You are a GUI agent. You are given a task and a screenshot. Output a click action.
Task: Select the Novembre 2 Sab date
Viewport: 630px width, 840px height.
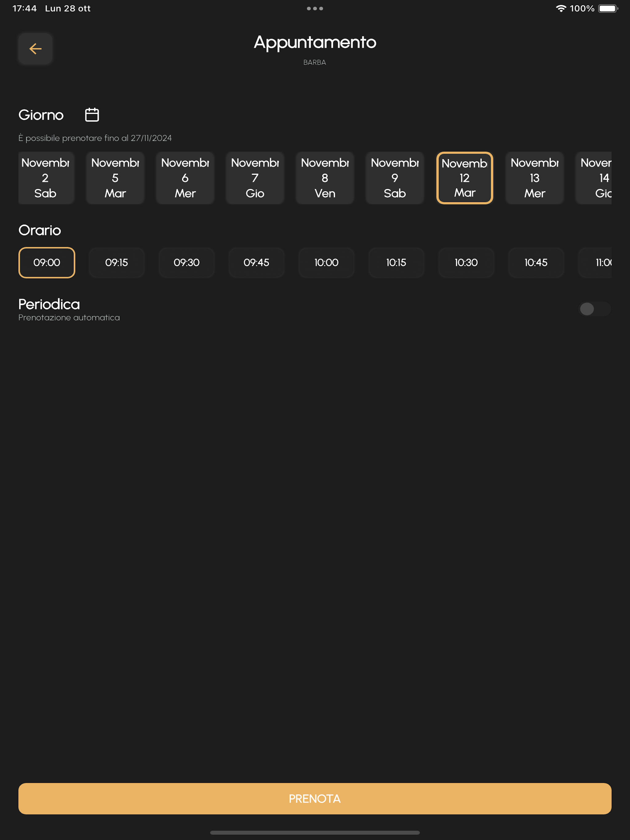click(46, 178)
